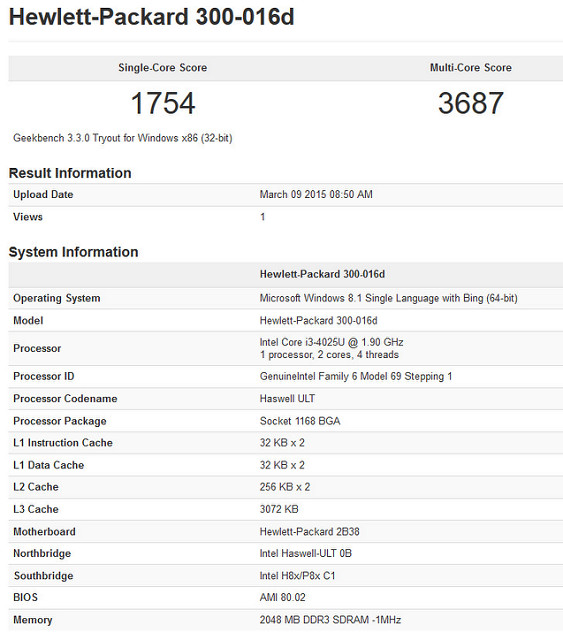Click the L1 Data Cache label
The height and width of the screenshot is (640, 563).
click(x=49, y=465)
